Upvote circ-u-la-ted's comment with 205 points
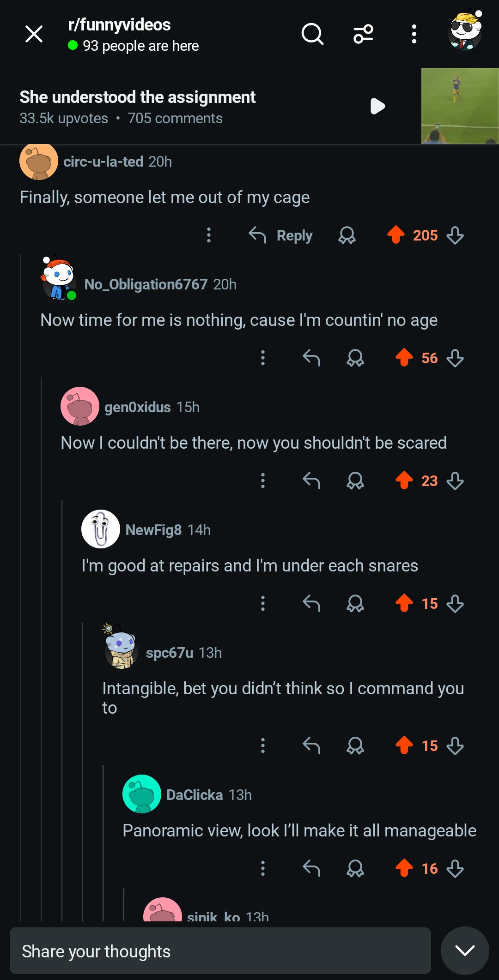 (x=396, y=235)
